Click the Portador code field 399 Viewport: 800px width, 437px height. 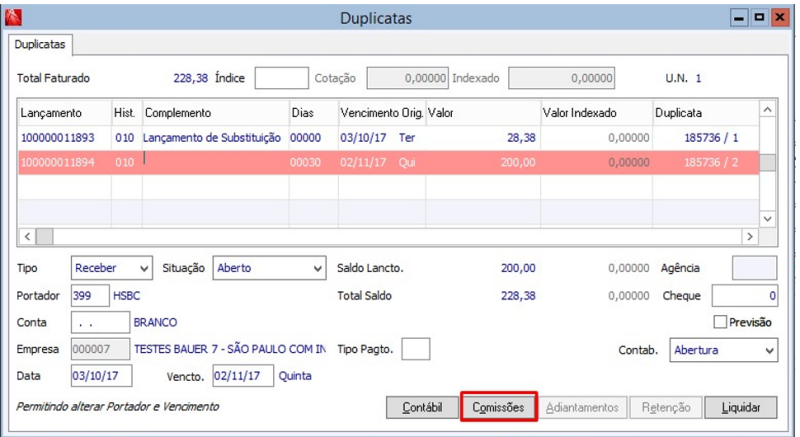click(x=90, y=295)
